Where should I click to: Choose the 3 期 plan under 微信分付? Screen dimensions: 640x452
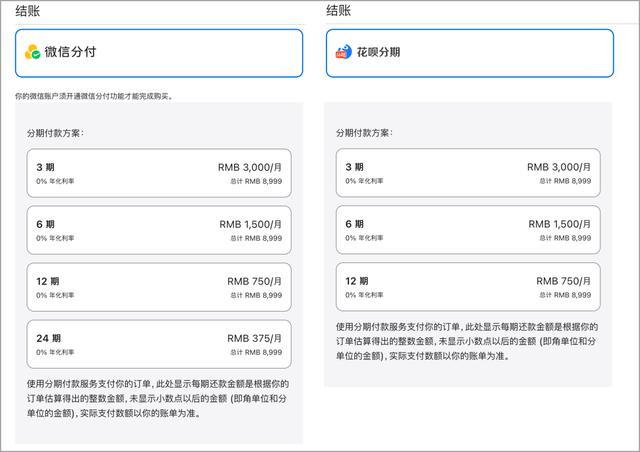159,173
